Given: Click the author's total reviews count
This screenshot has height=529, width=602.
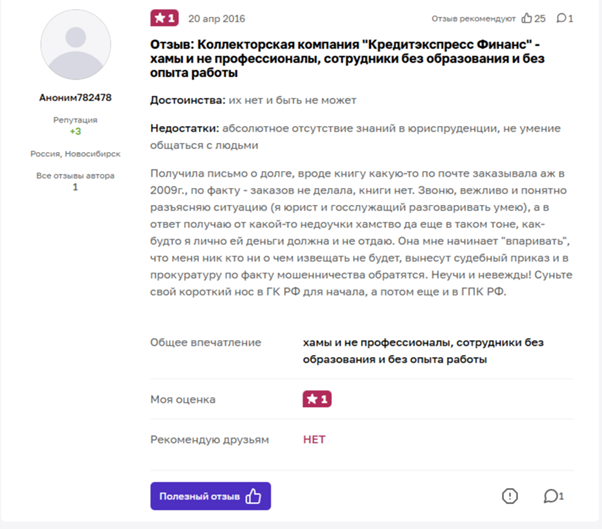Looking at the screenshot, I should point(75,187).
